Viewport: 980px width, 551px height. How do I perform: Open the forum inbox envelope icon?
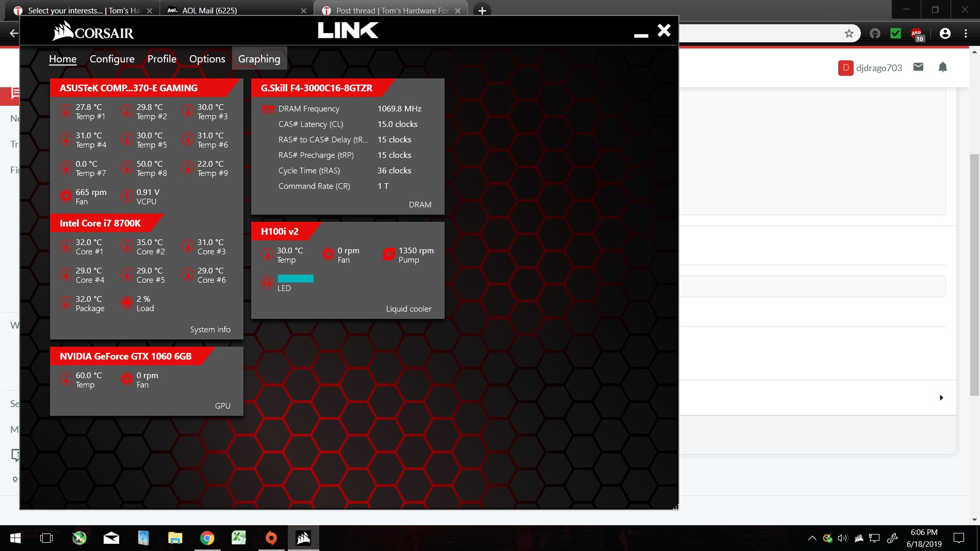coord(918,67)
